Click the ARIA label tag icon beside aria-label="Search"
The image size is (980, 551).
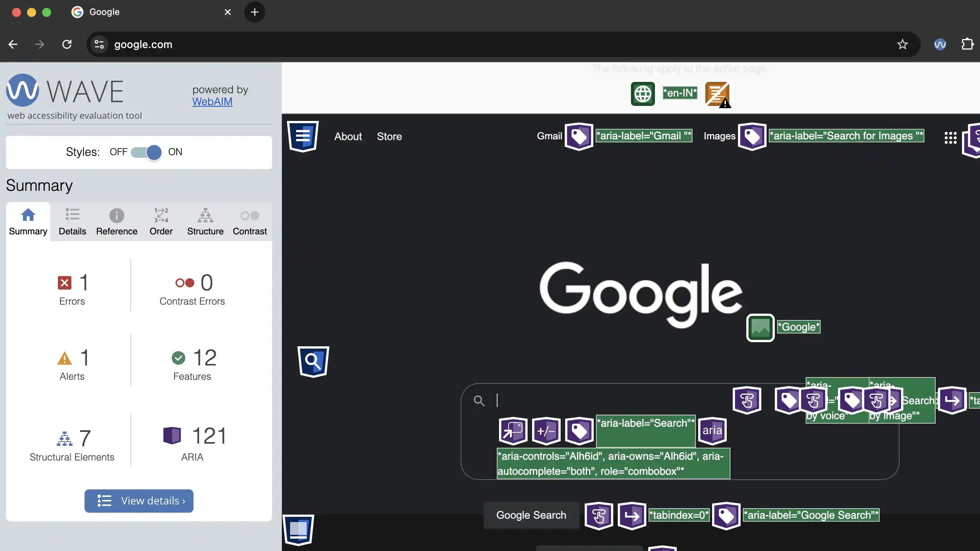(579, 431)
